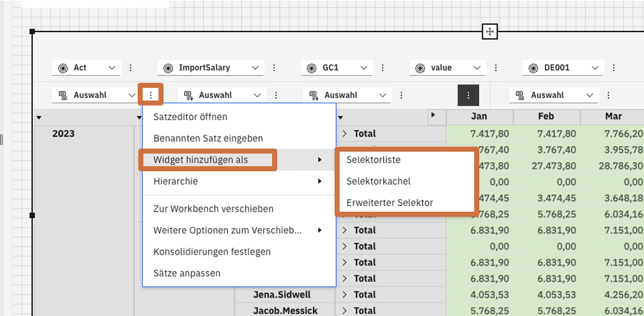Click the move handle icon on widget border
Image resolution: width=644 pixels, height=316 pixels.
[x=490, y=31]
